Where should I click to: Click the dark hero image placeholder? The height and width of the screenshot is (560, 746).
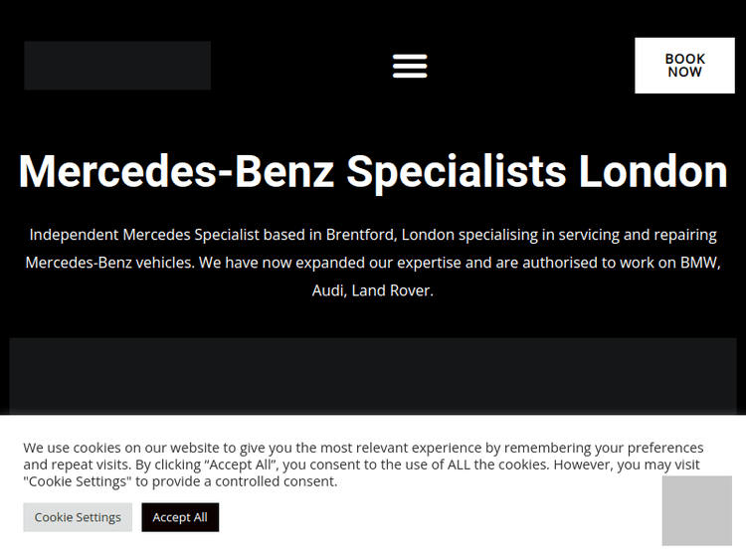click(x=373, y=376)
